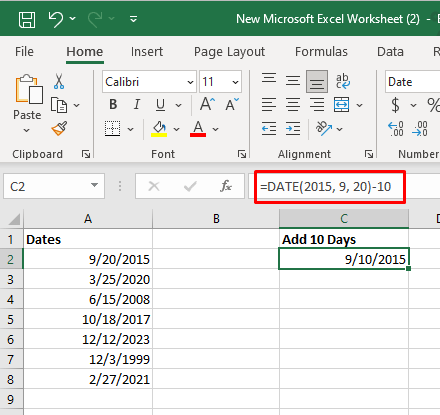The width and height of the screenshot is (440, 415).
Task: Center cell text horizontally
Action: coord(293,105)
